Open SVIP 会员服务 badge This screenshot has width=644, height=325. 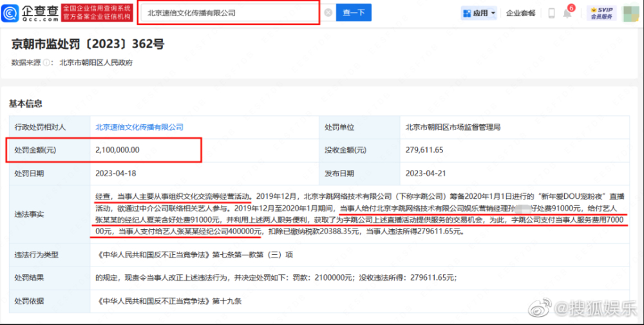pos(601,13)
